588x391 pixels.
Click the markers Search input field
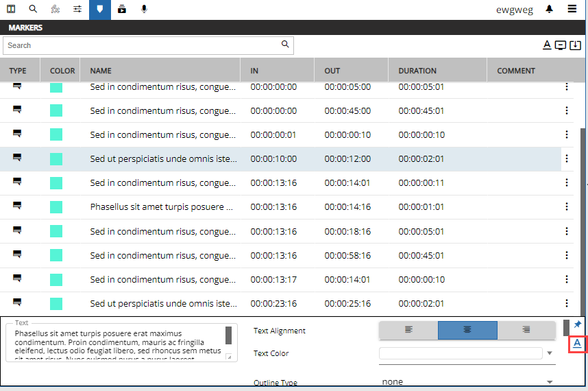click(x=143, y=45)
